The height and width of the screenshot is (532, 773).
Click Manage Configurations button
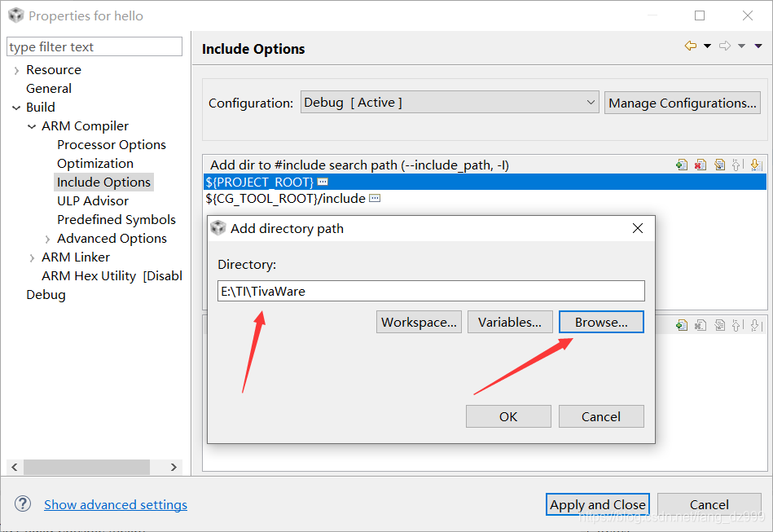(x=683, y=103)
